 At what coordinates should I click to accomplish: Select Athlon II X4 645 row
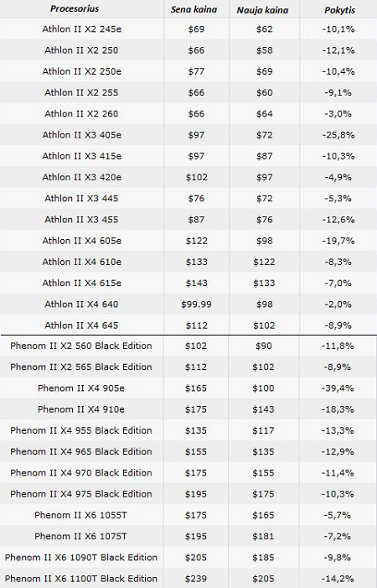tap(188, 325)
